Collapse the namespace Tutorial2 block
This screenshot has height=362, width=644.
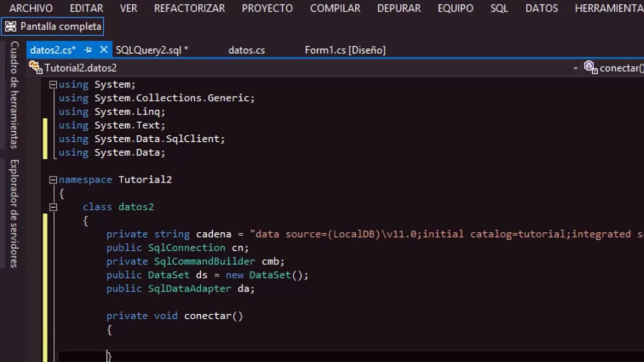[53, 179]
